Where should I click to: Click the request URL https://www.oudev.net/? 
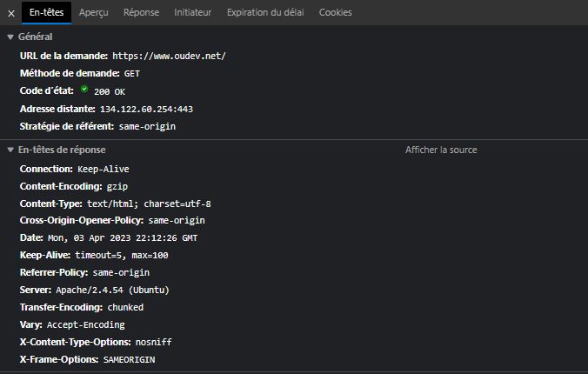[x=169, y=56]
